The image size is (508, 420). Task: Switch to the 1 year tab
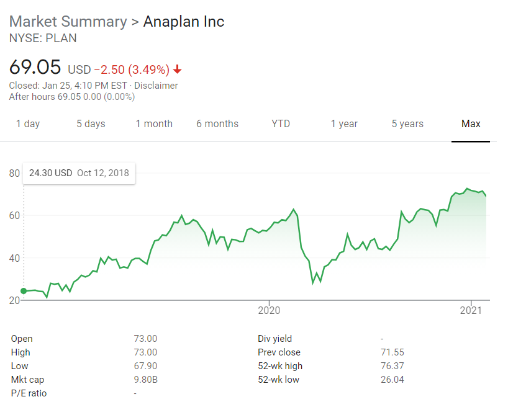(344, 123)
